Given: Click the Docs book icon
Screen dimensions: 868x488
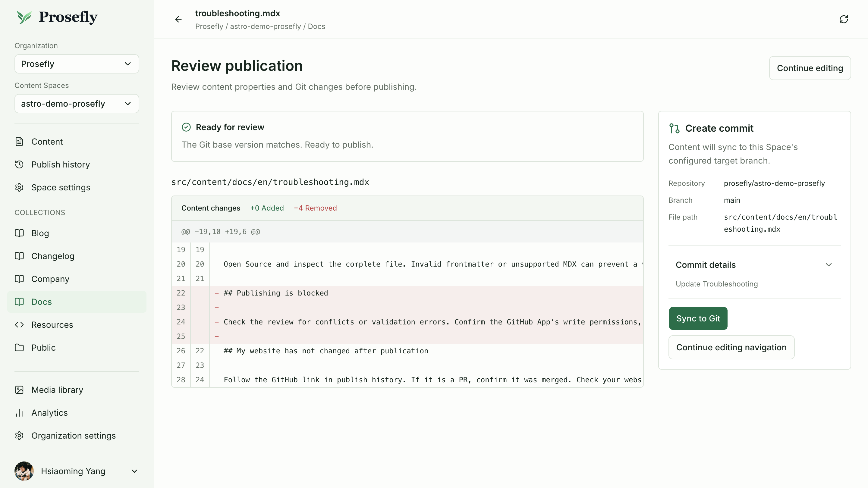Looking at the screenshot, I should [x=19, y=302].
